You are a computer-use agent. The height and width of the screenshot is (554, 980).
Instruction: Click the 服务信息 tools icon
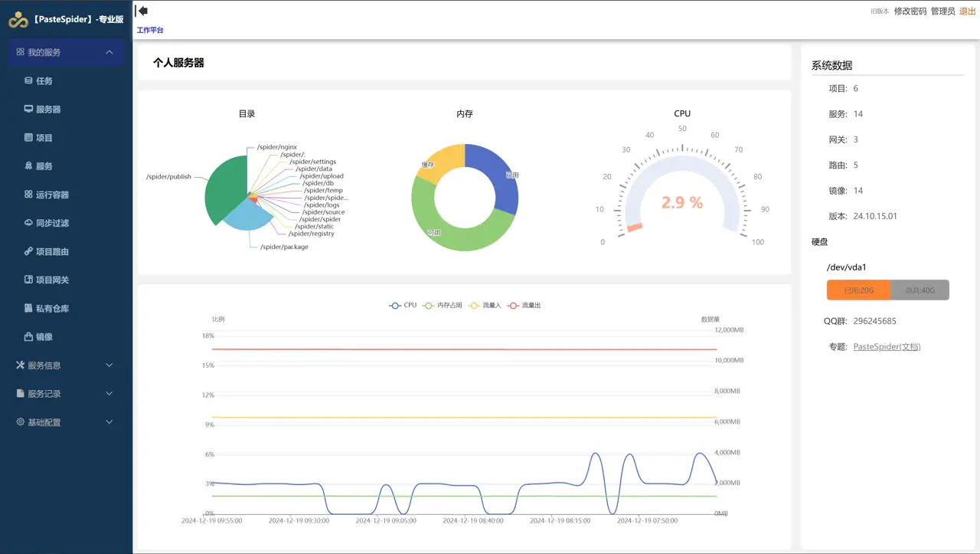(20, 366)
